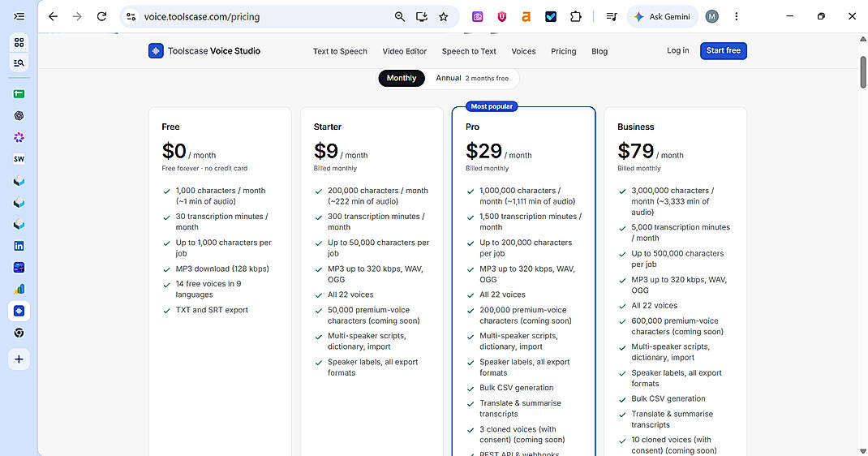Click the Starter plan title
This screenshot has height=456, width=868.
327,127
